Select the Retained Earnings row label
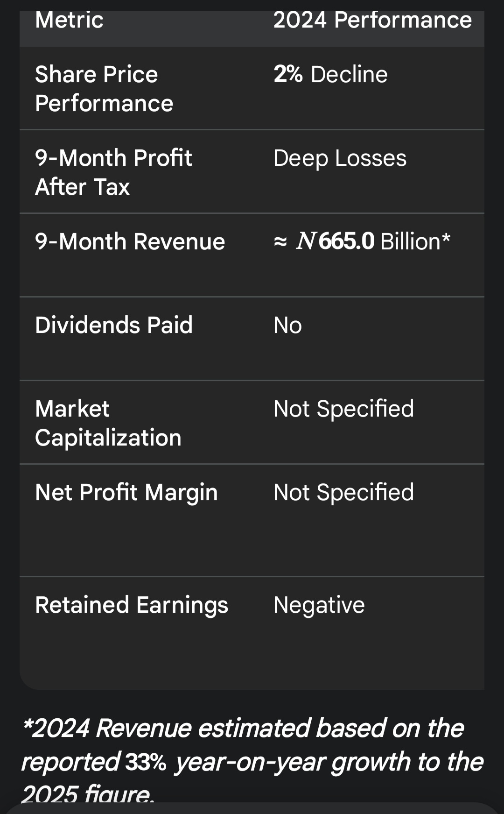504x814 pixels. 132,605
